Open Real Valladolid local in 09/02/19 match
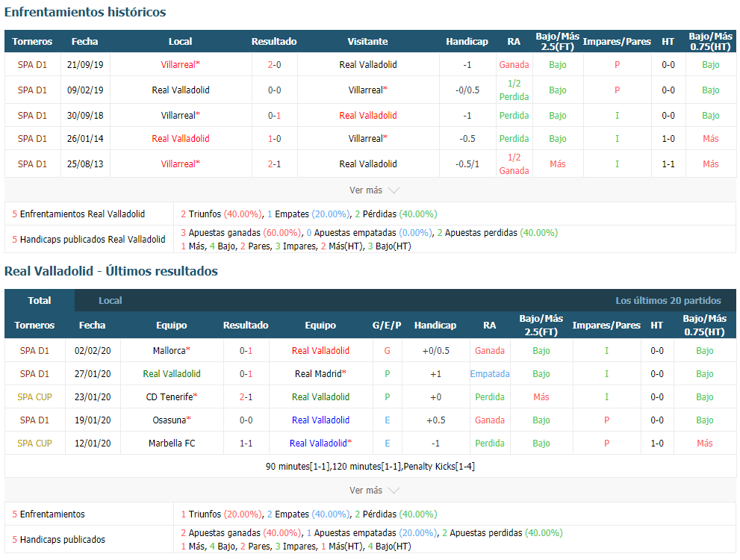The height and width of the screenshot is (560, 740). [180, 90]
